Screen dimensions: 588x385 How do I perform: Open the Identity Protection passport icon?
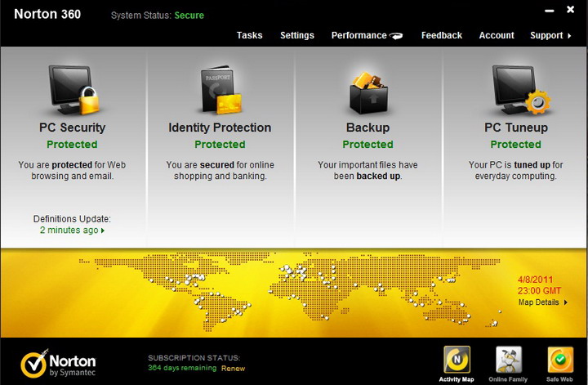(x=220, y=90)
